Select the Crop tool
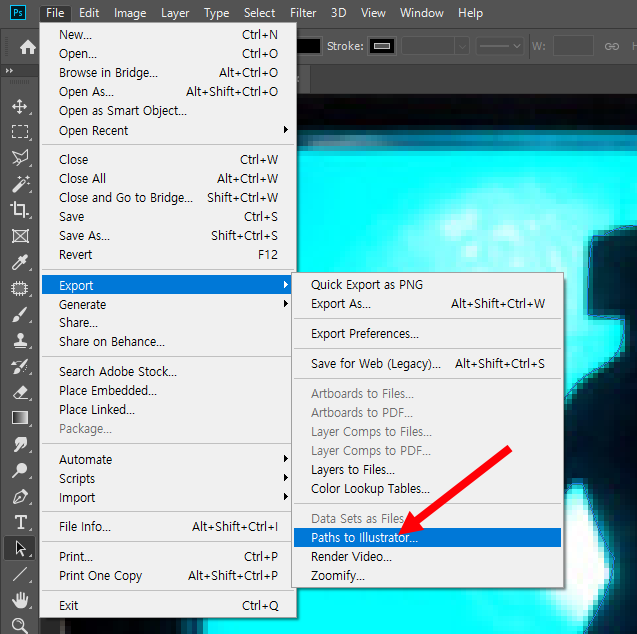This screenshot has width=637, height=634. click(20, 210)
